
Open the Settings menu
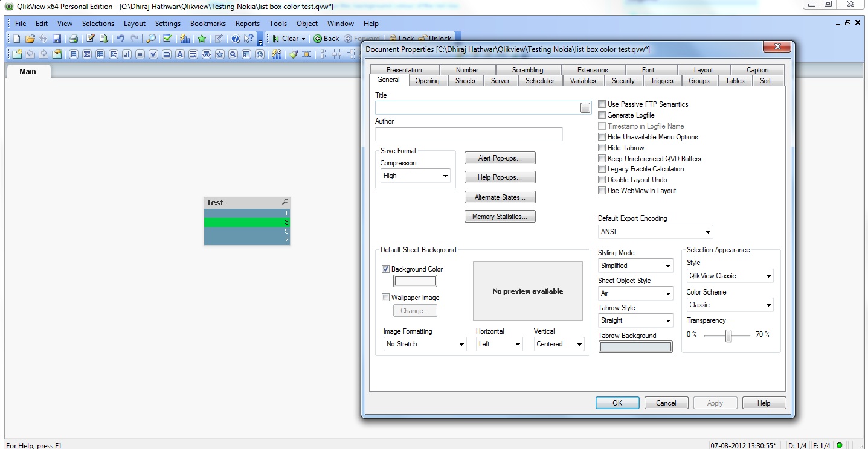(x=168, y=24)
